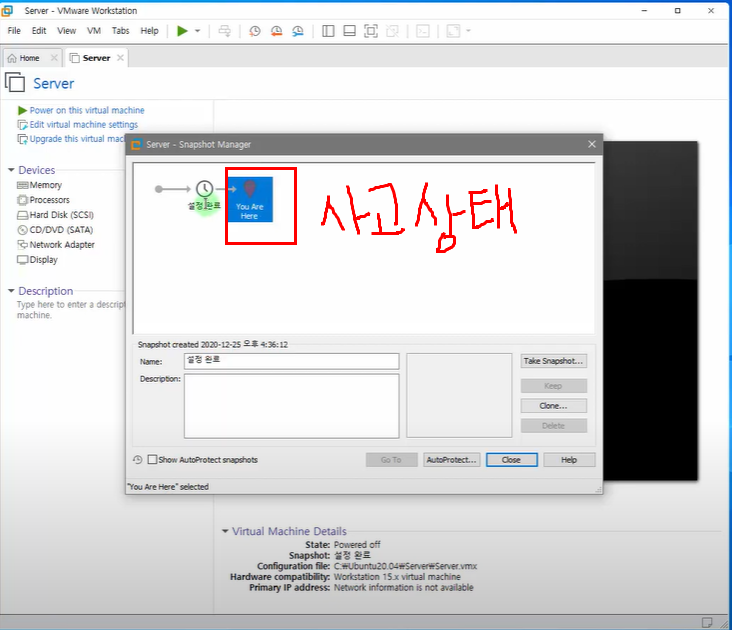Select the Memory device
732x630 pixels.
[45, 185]
